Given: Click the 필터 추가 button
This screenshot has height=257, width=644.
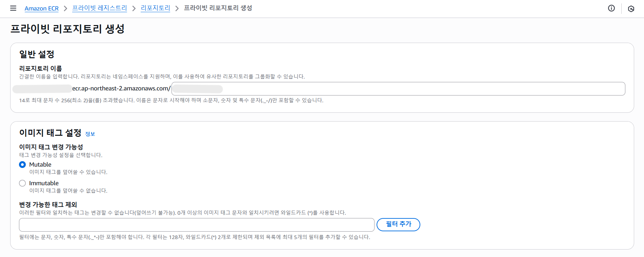Looking at the screenshot, I should pos(398,224).
